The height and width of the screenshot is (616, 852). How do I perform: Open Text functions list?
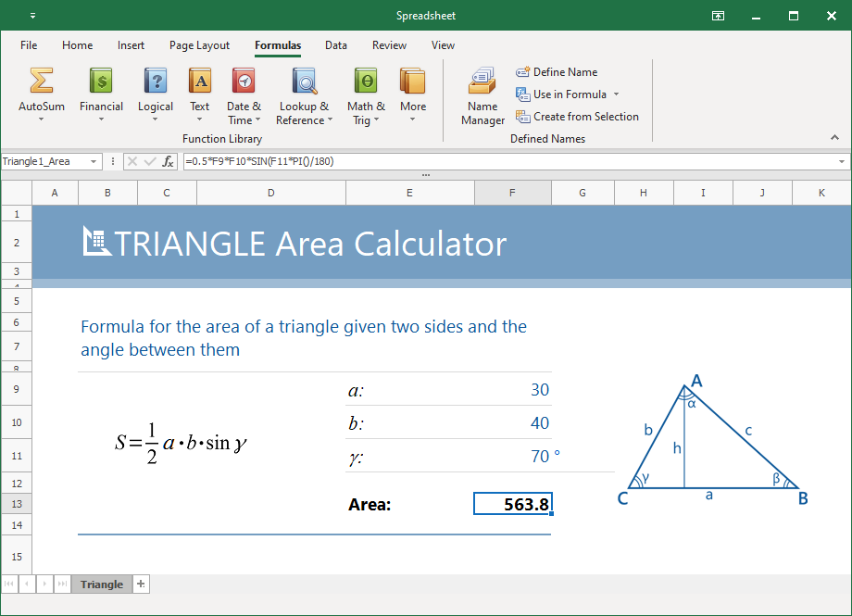199,82
